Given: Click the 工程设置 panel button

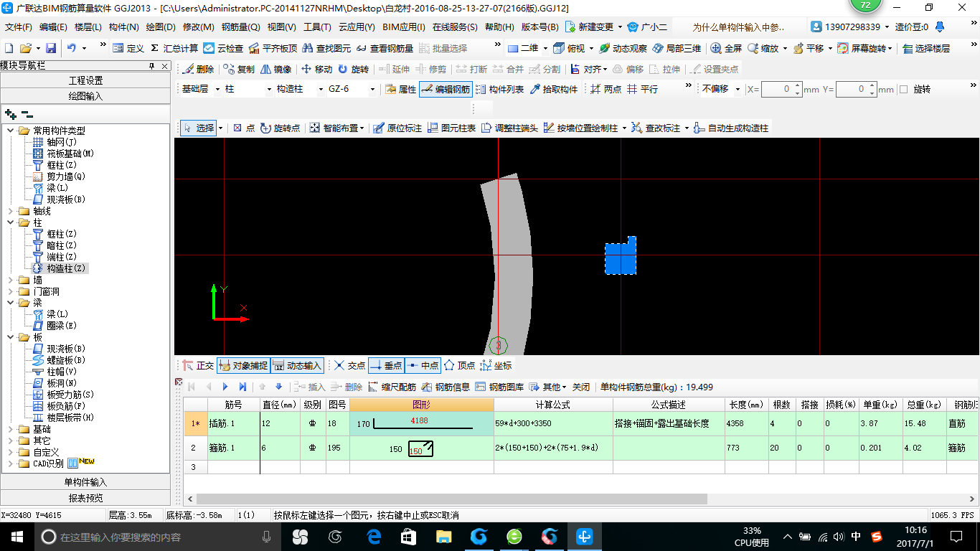Looking at the screenshot, I should click(85, 80).
